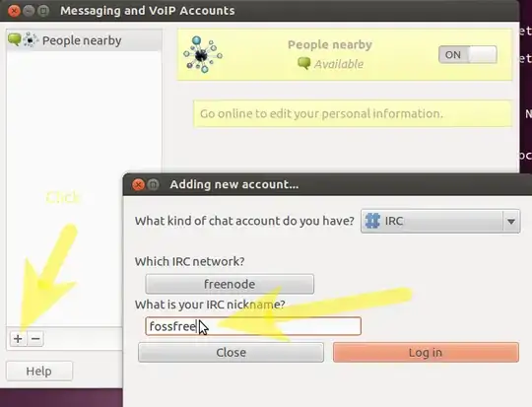
Task: Toggle the People nearby ON switch
Action: (x=468, y=54)
